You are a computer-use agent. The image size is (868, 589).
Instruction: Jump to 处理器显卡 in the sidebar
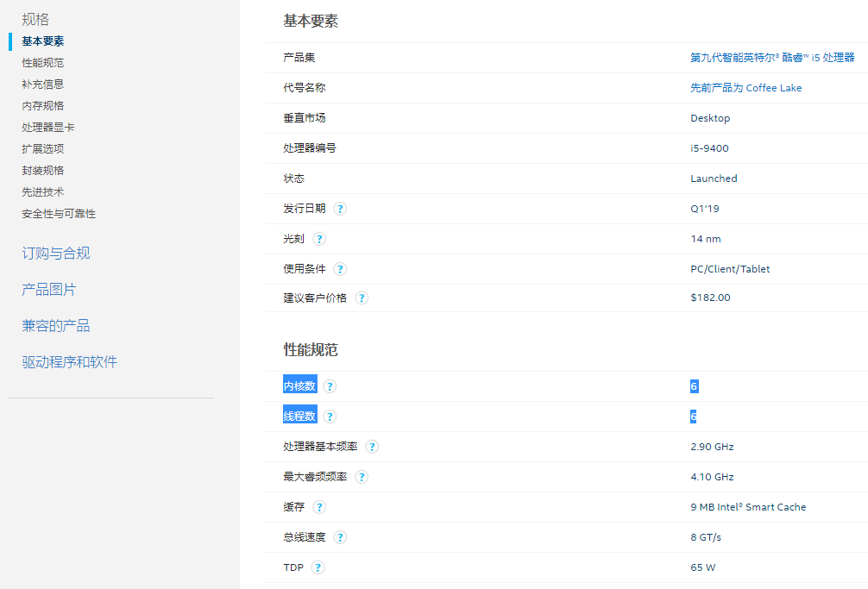pos(47,128)
